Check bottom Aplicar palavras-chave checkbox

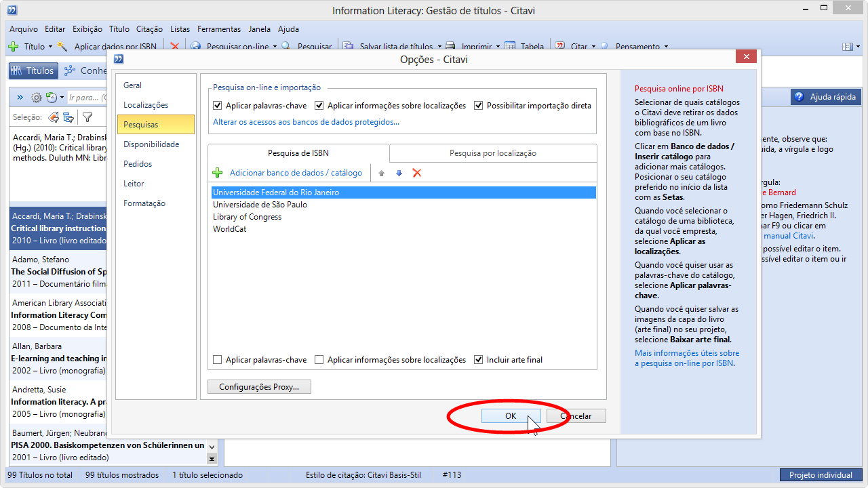tap(218, 360)
